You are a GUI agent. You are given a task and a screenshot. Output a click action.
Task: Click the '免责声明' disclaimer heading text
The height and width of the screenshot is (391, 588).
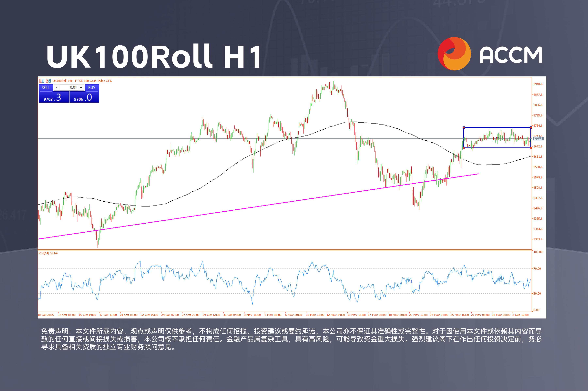(x=55, y=331)
